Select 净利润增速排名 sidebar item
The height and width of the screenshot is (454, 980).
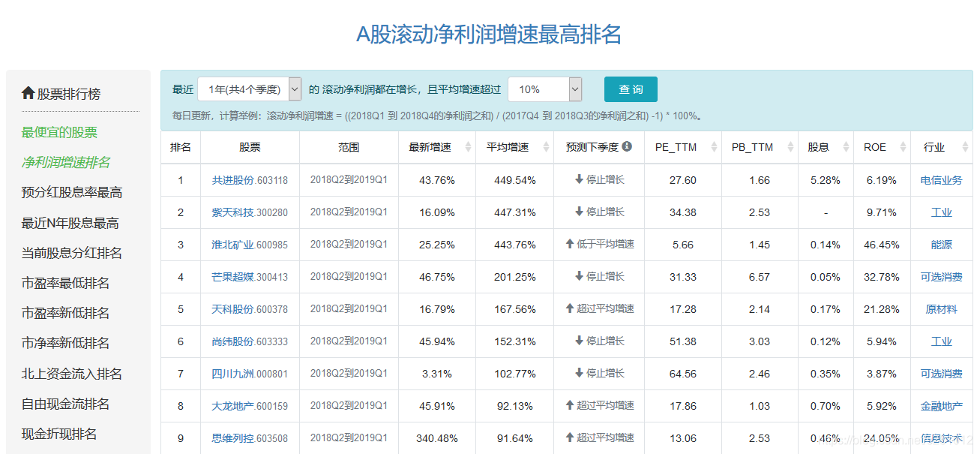pyautogui.click(x=66, y=162)
